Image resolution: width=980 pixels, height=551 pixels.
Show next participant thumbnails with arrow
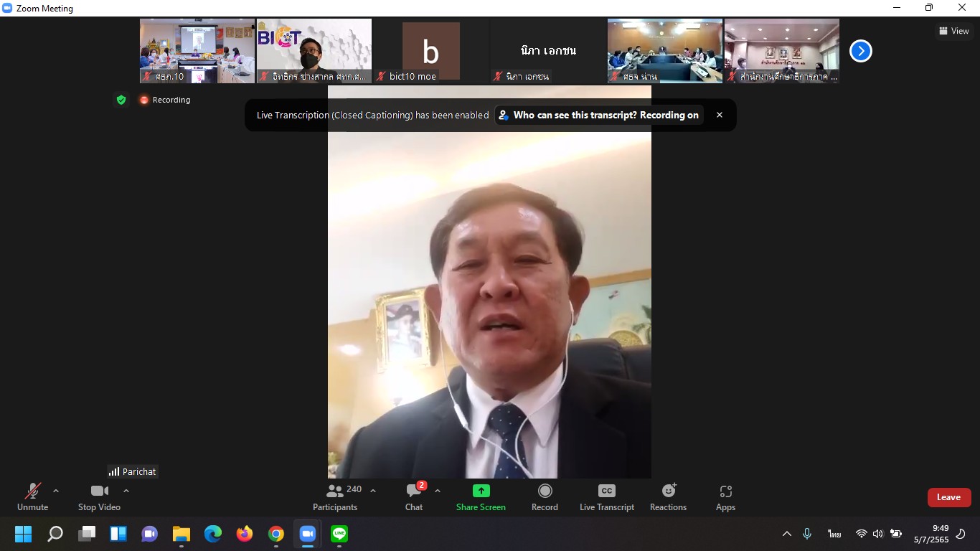(x=860, y=51)
